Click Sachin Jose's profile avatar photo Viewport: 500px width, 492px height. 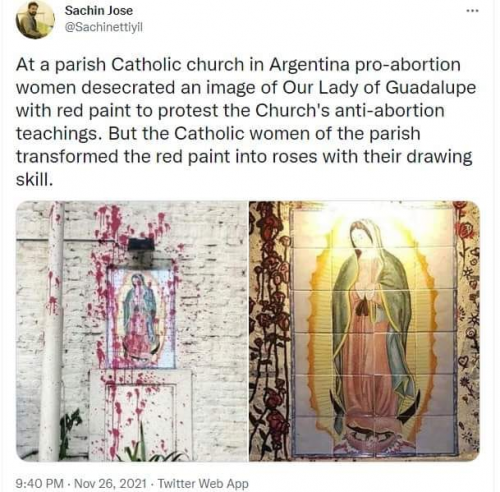pos(35,20)
